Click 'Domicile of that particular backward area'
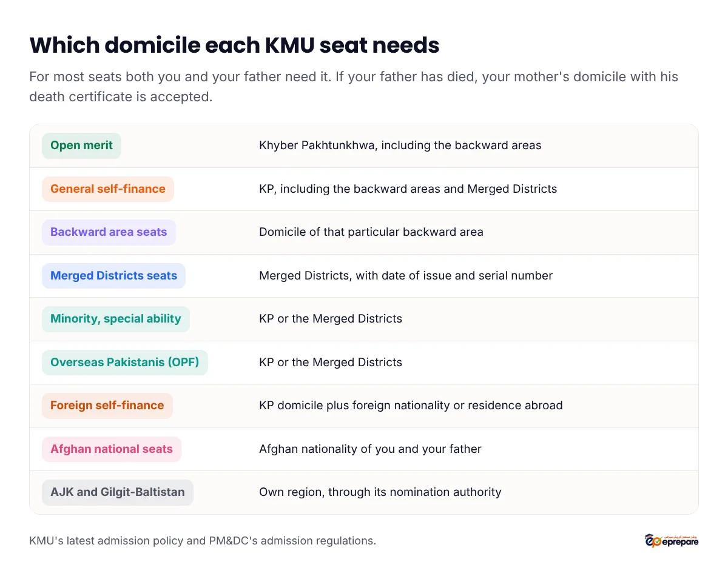This screenshot has width=728, height=579. pos(371,232)
